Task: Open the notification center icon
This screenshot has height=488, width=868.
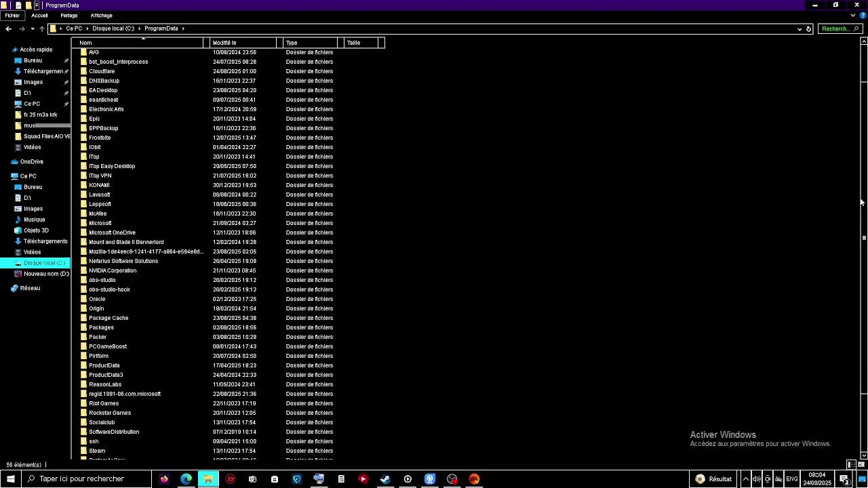Action: click(x=845, y=479)
